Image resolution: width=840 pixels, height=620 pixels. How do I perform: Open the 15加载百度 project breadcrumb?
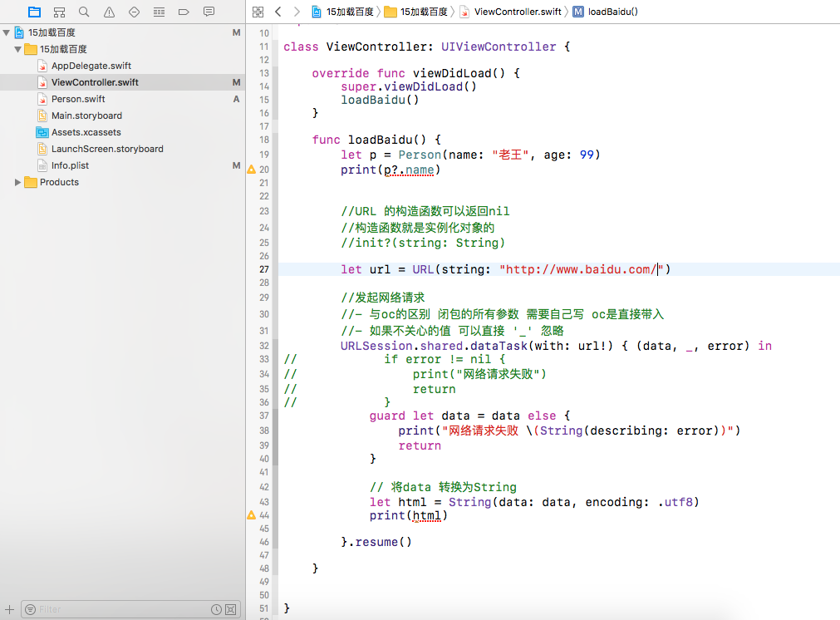343,12
